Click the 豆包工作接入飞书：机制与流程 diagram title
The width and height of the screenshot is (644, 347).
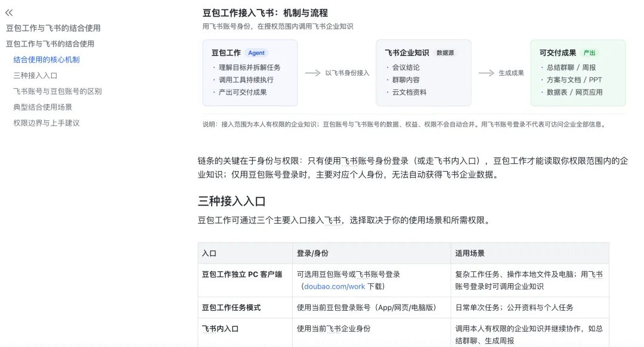tap(265, 13)
